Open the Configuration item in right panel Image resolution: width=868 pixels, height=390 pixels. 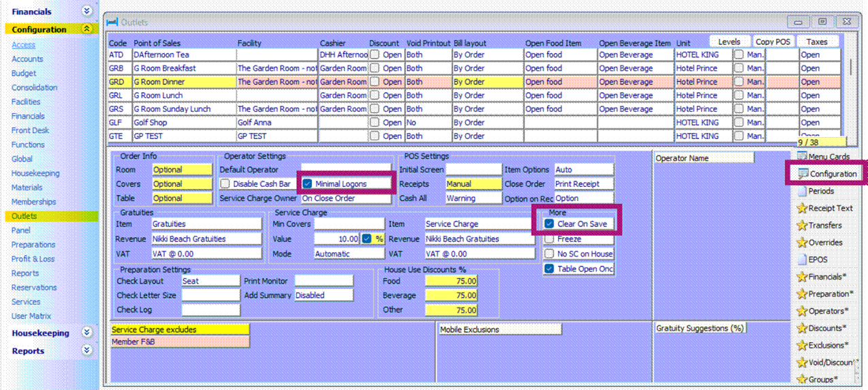[x=827, y=174]
